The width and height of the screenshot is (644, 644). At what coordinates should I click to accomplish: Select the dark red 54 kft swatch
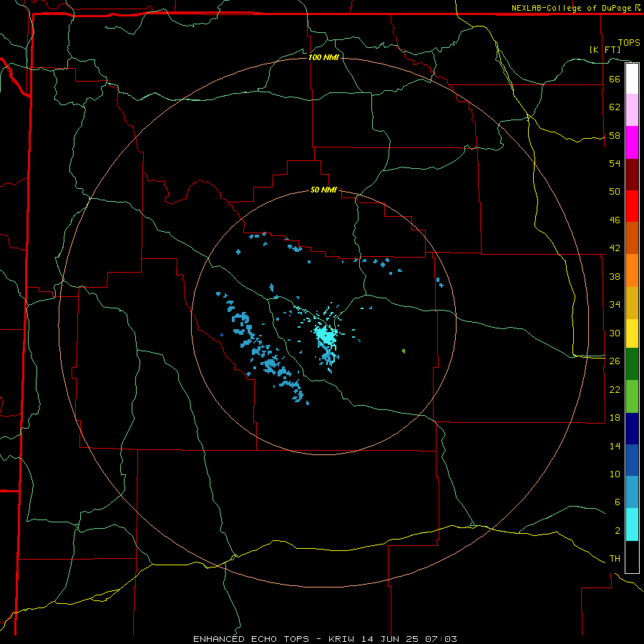pos(632,175)
